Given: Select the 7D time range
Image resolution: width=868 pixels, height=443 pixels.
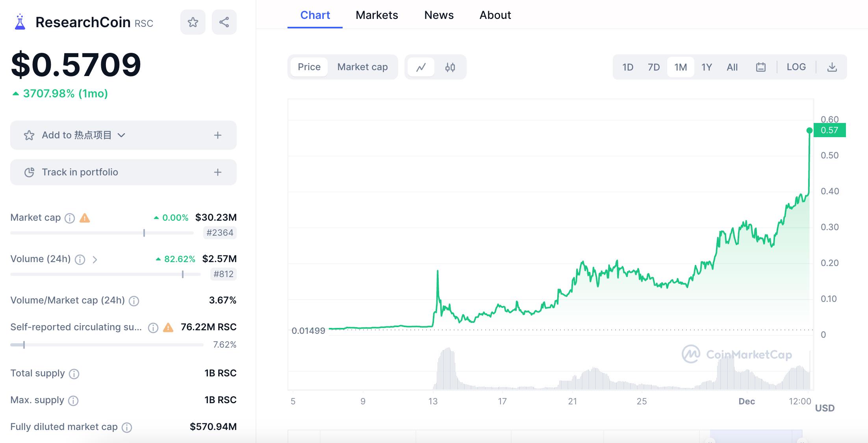Looking at the screenshot, I should pos(653,67).
